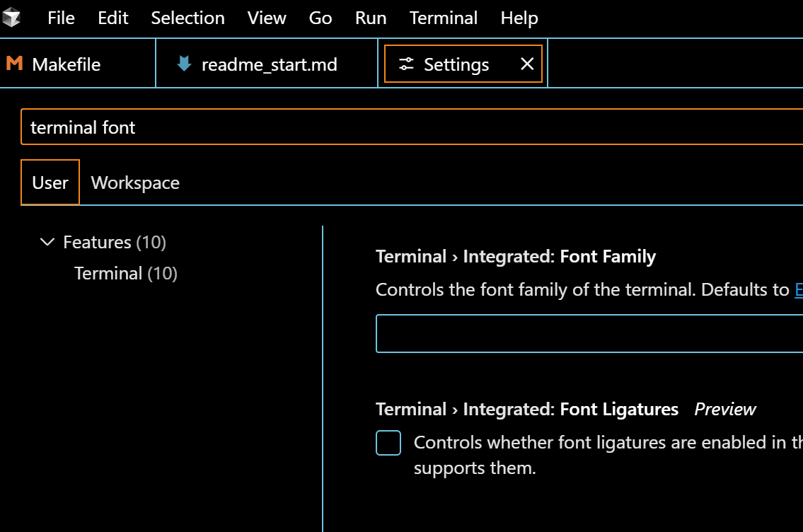Image resolution: width=803 pixels, height=532 pixels.
Task: Open the Run menu
Action: point(371,18)
